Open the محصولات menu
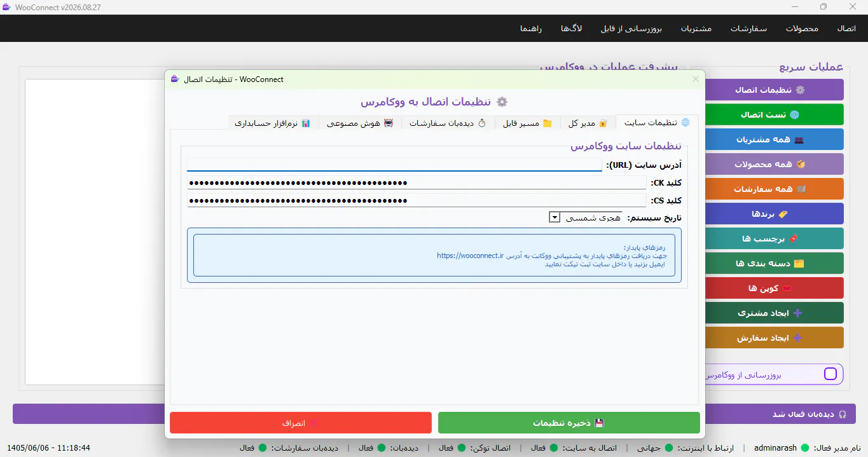The height and width of the screenshot is (457, 868). coord(802,29)
